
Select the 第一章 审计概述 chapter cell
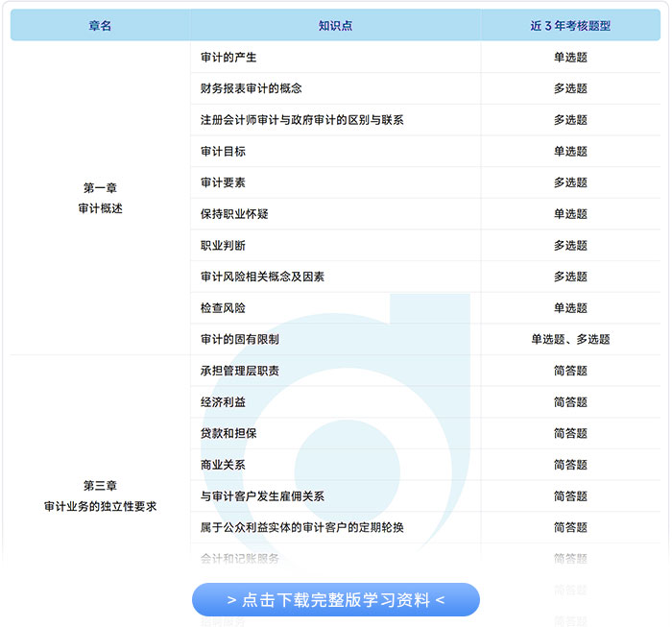pyautogui.click(x=100, y=198)
